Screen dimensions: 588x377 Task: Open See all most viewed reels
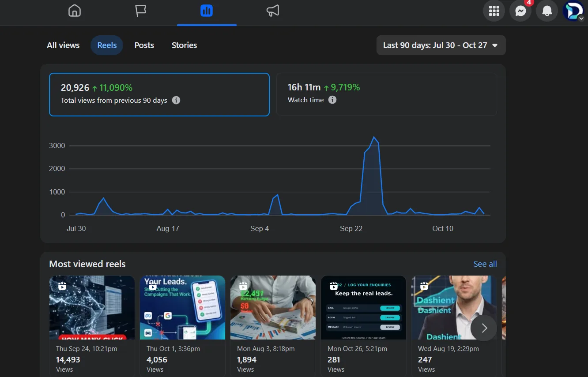click(x=485, y=264)
